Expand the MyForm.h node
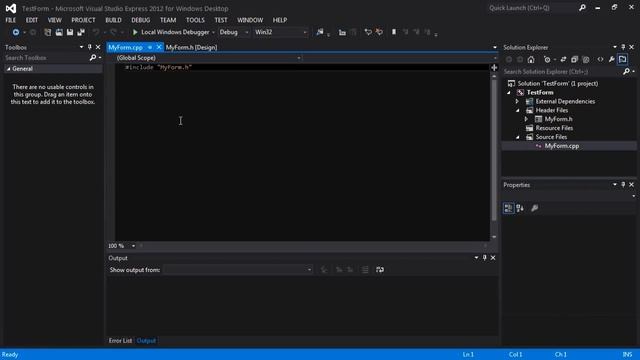Image resolution: width=640 pixels, height=360 pixels. [526, 119]
